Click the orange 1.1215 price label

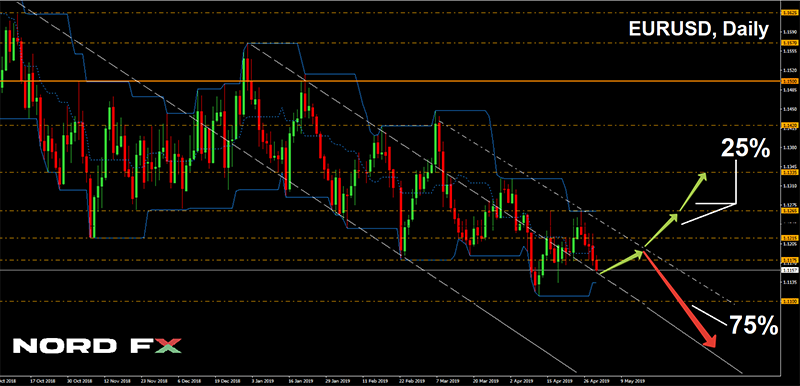click(x=790, y=238)
